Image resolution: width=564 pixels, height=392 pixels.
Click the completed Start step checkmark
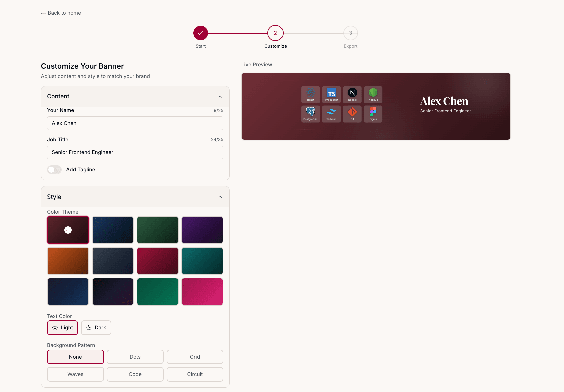click(x=200, y=33)
